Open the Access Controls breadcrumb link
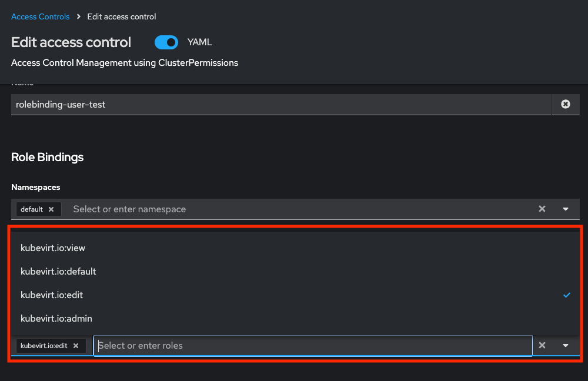Image resolution: width=588 pixels, height=381 pixels. [40, 16]
